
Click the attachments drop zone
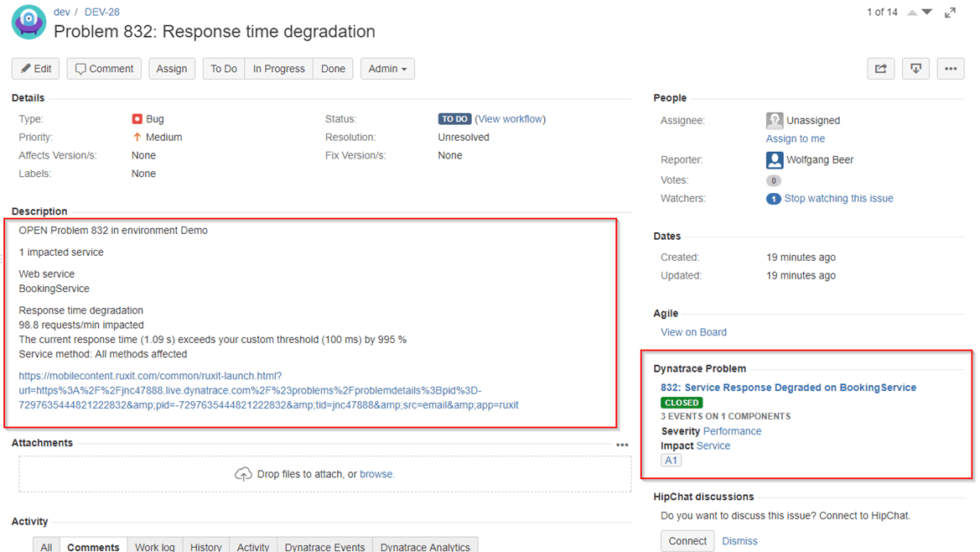[325, 474]
